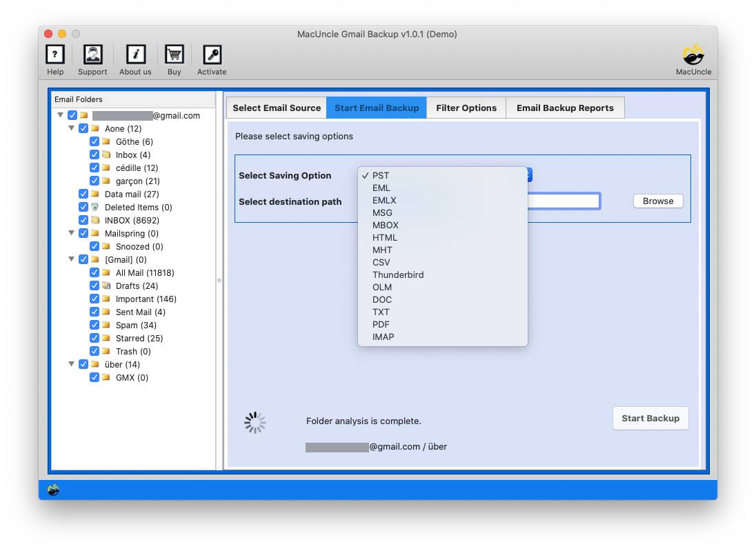Toggle the Spam (34) checkbox
Screen dimensions: 756x551
[94, 325]
